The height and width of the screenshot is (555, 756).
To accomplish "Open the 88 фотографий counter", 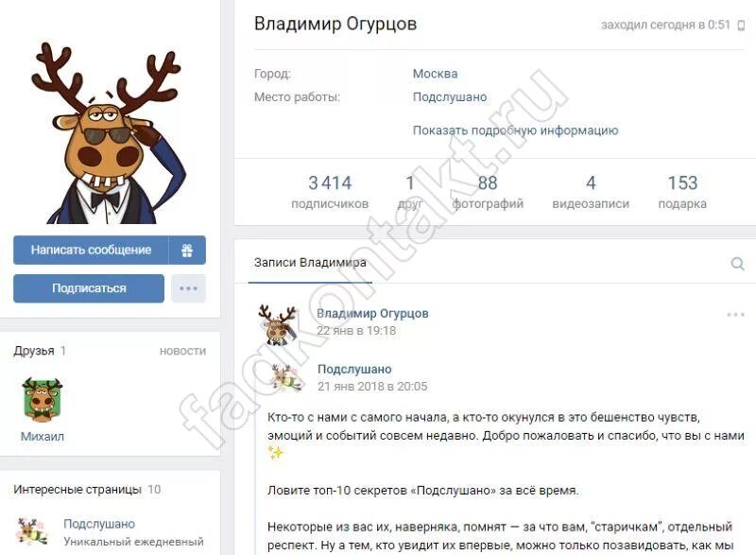I will click(488, 191).
